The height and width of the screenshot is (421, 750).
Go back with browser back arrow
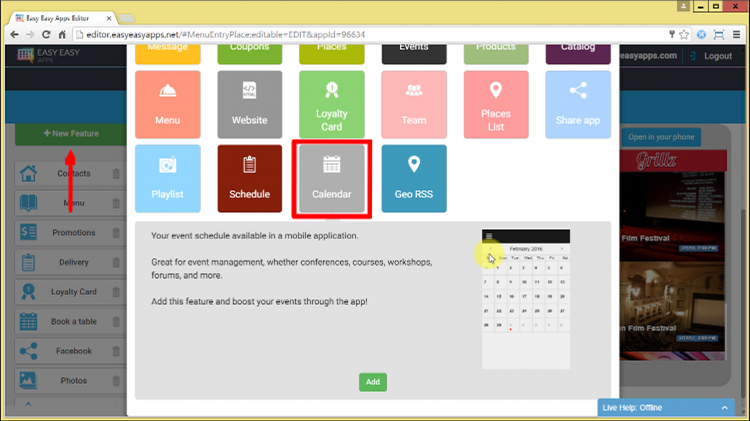pos(14,34)
